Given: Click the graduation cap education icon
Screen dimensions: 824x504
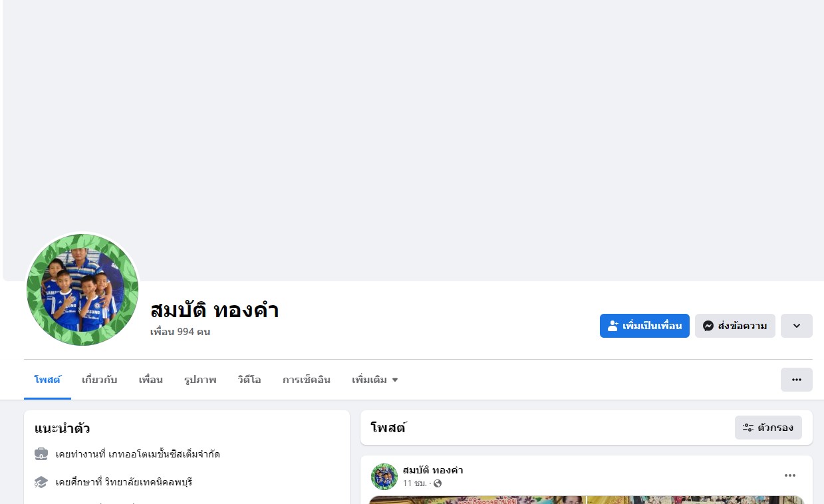Looking at the screenshot, I should coord(41,482).
